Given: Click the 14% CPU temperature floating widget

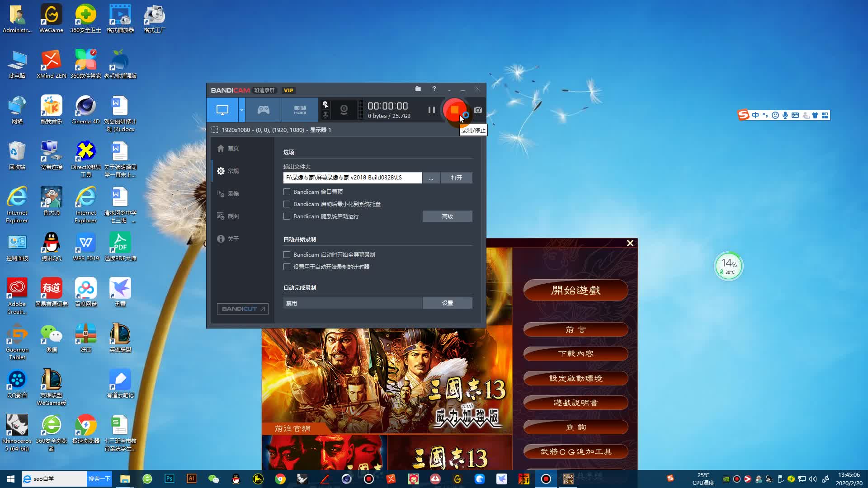Looking at the screenshot, I should (728, 266).
